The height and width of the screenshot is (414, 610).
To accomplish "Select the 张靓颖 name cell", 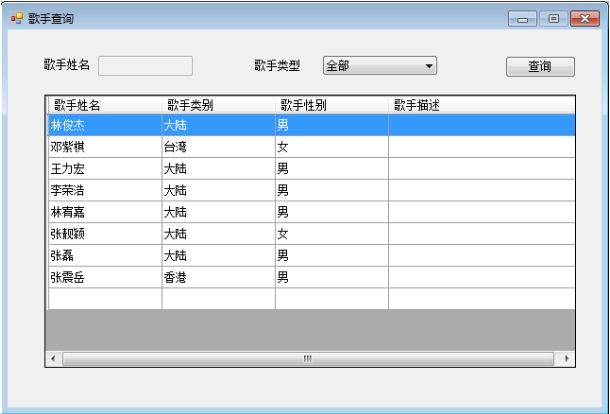I will (105, 234).
